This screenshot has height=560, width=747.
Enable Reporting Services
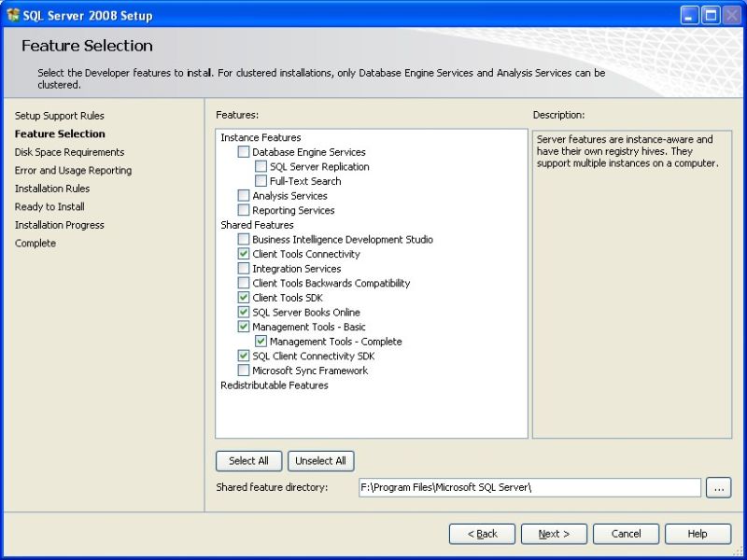(x=244, y=210)
